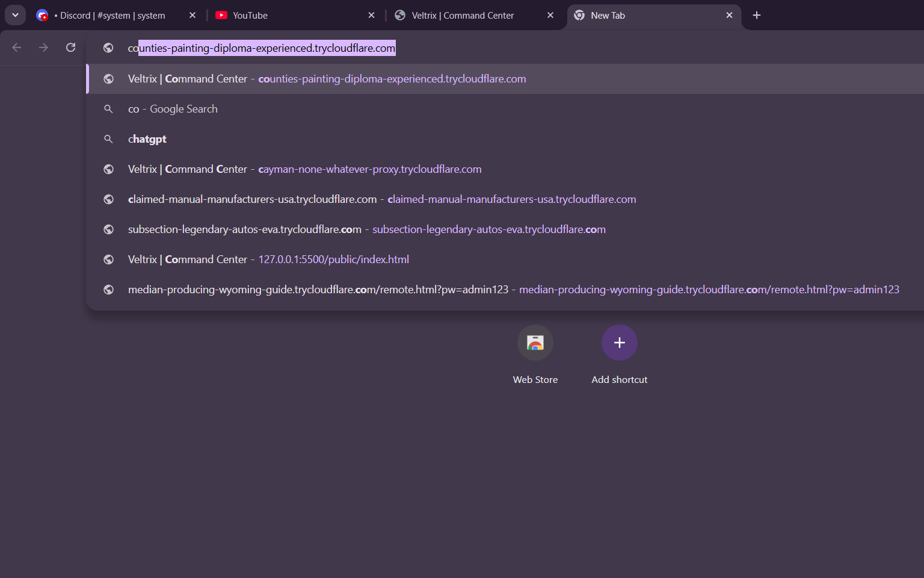The height and width of the screenshot is (578, 924).
Task: Click the magnifier icon beside the chatgpt suggestion
Action: 108,139
